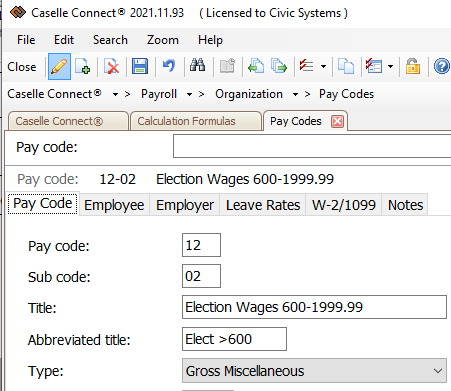This screenshot has width=451, height=391.
Task: Open the W-2/1099 sub-tab
Action: 344,205
